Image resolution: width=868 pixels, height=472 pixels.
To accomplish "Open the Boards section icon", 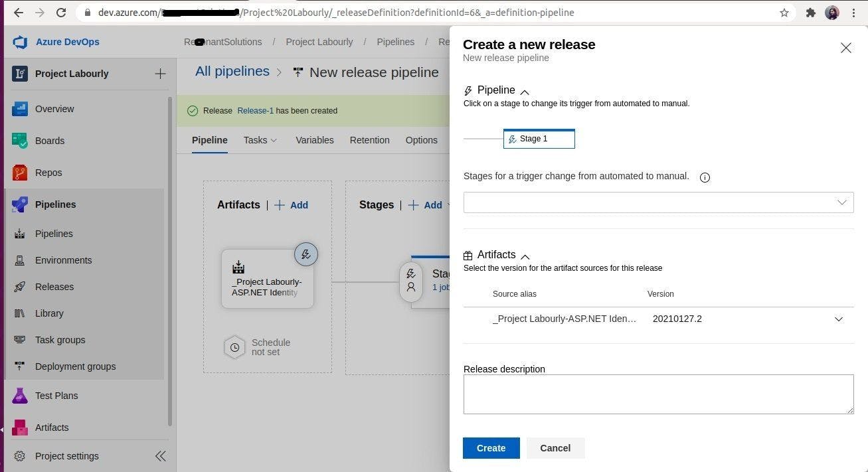I will (20, 141).
